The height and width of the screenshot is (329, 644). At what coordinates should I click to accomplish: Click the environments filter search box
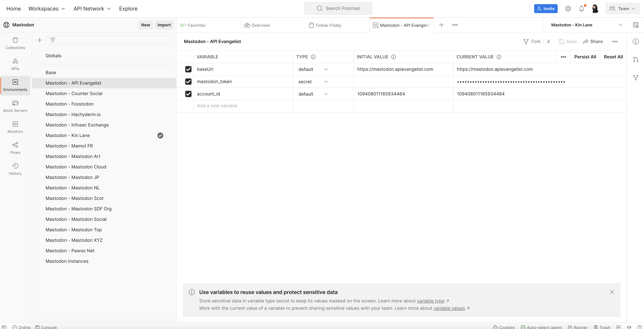(110, 40)
